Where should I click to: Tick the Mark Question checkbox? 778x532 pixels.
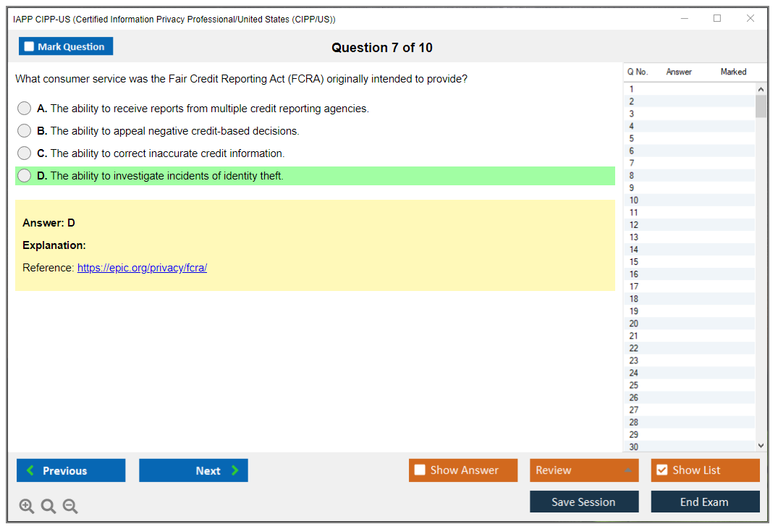pos(30,47)
